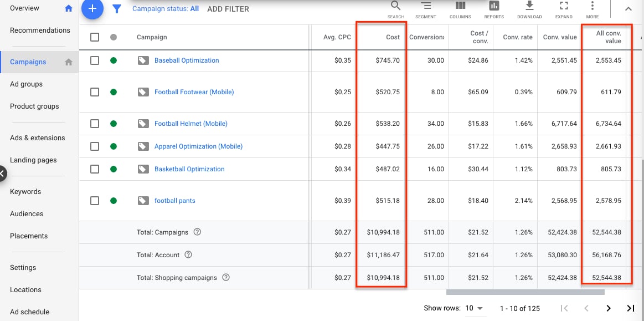Select all campaigns with header checkbox

pyautogui.click(x=95, y=37)
